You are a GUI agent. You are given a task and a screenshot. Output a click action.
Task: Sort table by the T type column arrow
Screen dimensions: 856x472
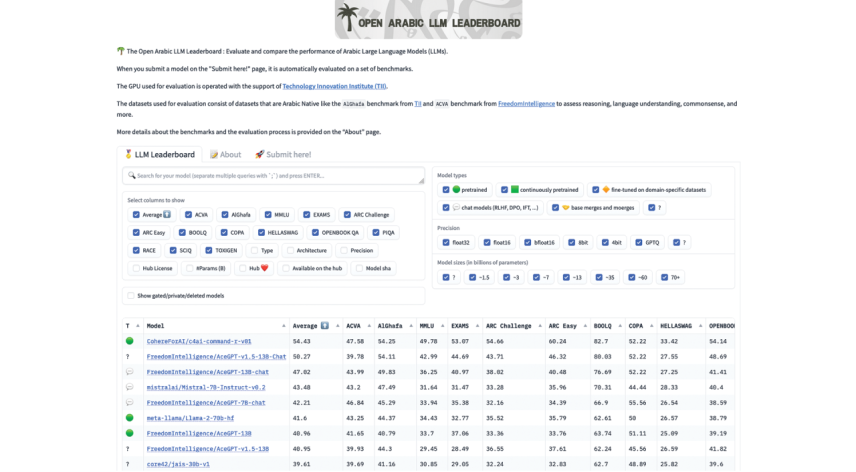click(138, 326)
